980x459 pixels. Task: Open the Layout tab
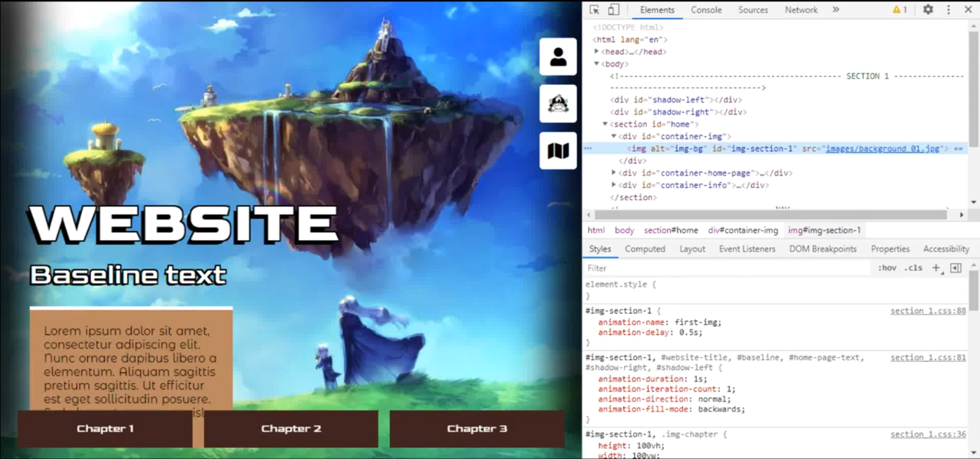point(692,249)
